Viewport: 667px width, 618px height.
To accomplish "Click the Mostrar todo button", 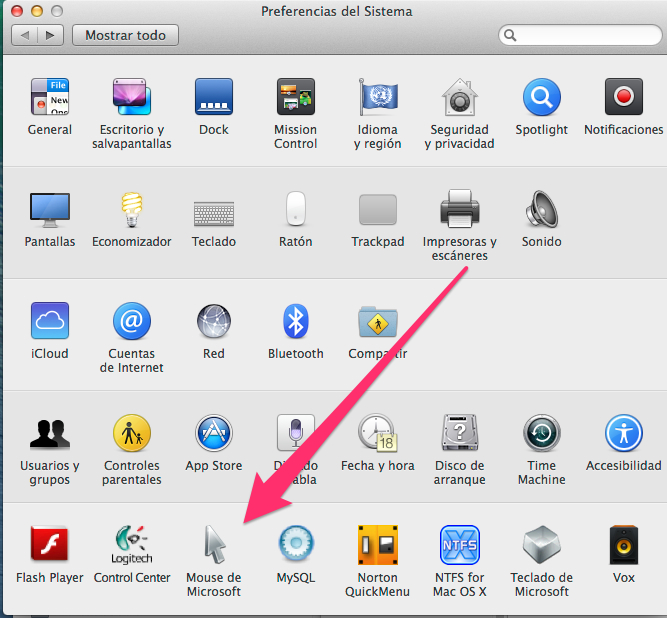I will [x=125, y=35].
